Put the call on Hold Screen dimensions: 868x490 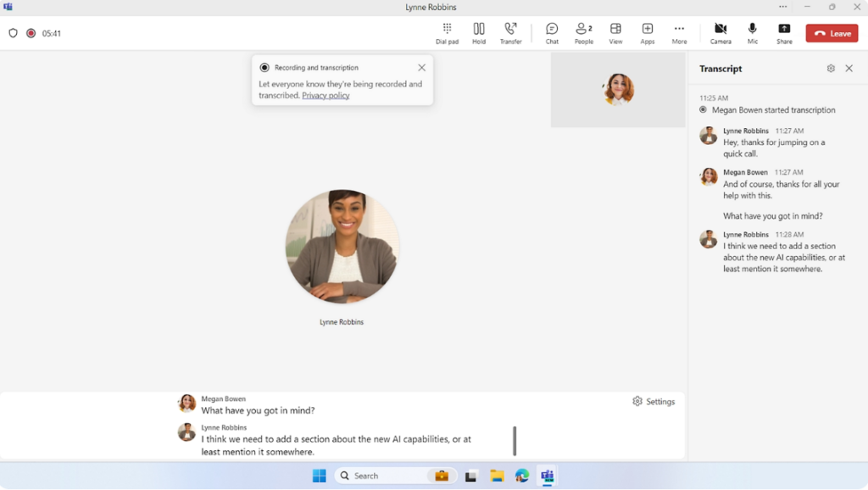tap(479, 33)
